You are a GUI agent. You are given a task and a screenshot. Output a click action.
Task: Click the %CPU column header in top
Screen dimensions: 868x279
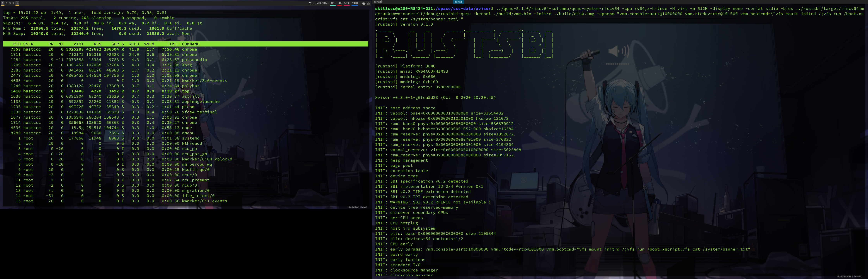(x=134, y=44)
